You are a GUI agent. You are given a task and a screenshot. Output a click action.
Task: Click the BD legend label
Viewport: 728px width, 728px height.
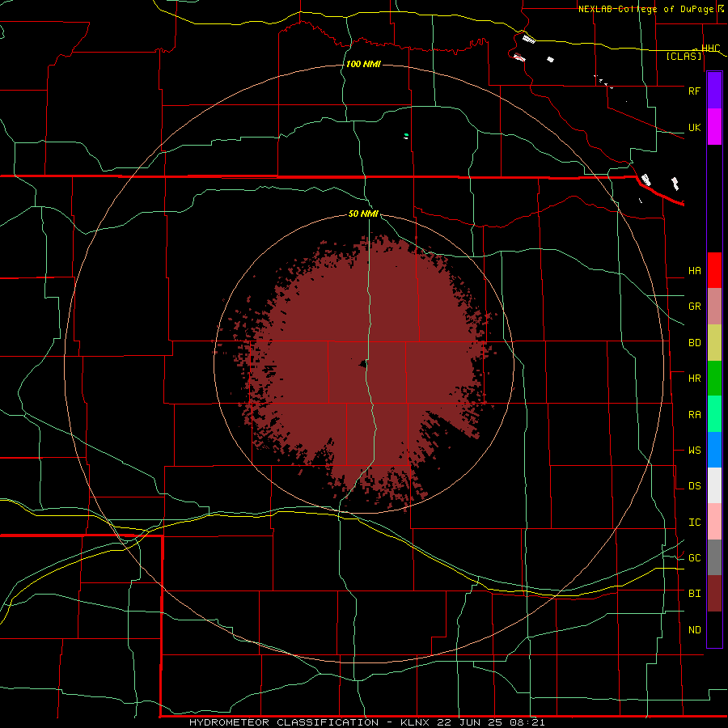point(694,343)
